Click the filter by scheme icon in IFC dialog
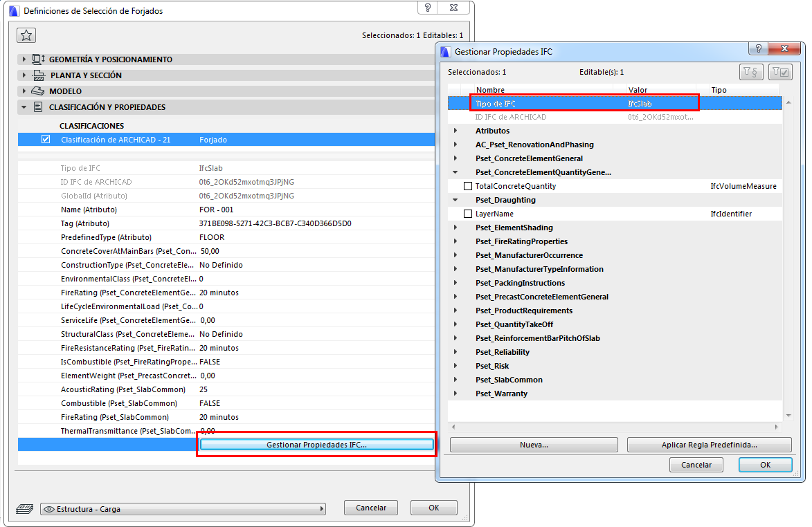Screen dimensions: 812x527 (x=751, y=72)
